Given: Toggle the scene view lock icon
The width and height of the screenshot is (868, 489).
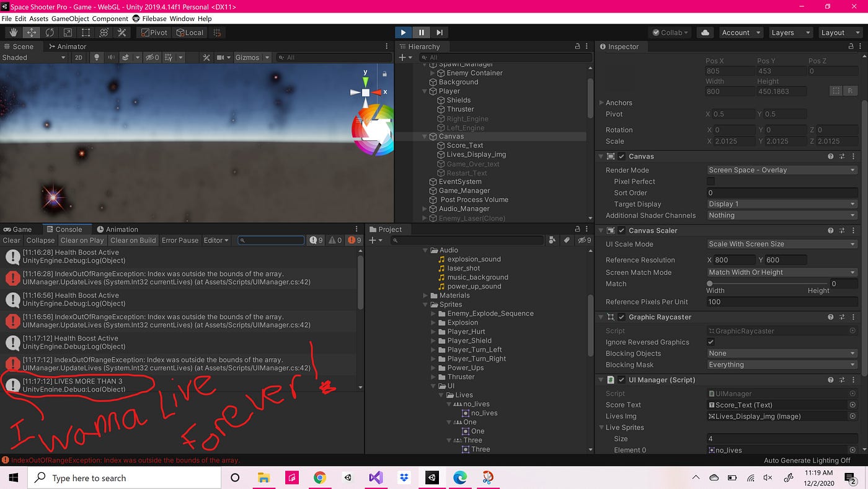Looking at the screenshot, I should point(384,74).
